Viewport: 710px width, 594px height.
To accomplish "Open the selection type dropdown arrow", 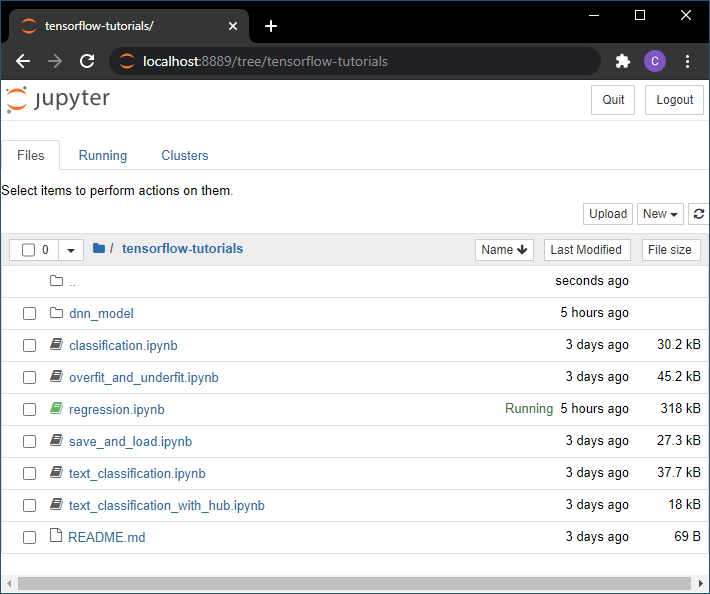I will [71, 250].
